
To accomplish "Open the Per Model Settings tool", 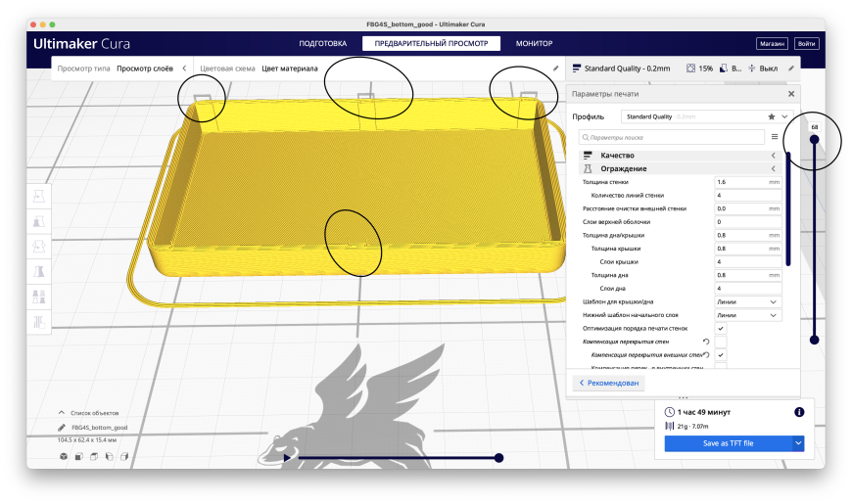I will click(39, 297).
